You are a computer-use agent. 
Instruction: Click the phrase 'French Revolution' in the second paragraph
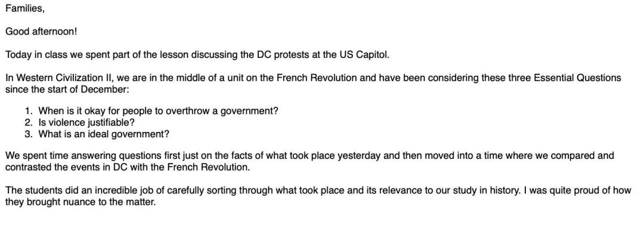[317, 78]
